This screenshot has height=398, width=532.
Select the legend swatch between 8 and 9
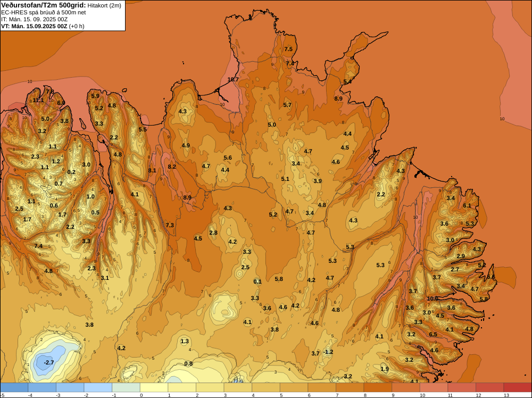(x=378, y=387)
